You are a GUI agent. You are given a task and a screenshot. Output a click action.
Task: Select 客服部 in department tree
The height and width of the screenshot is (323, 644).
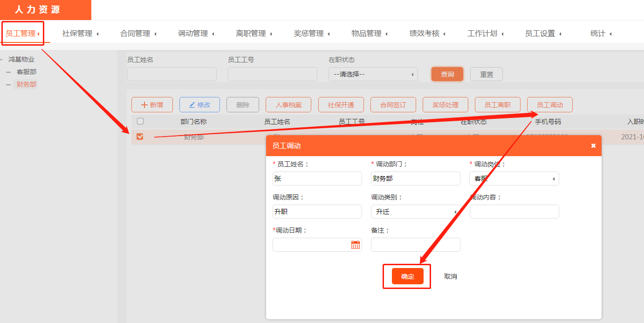pos(27,72)
